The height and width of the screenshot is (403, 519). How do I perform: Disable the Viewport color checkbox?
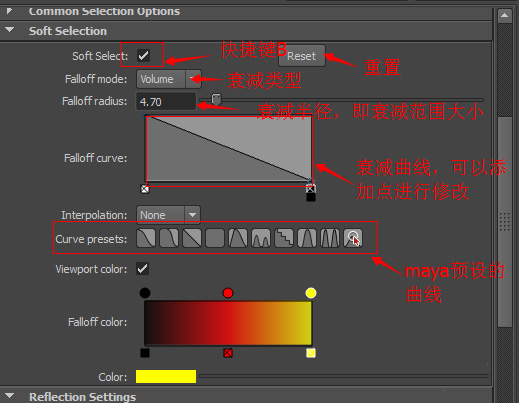[x=143, y=269]
